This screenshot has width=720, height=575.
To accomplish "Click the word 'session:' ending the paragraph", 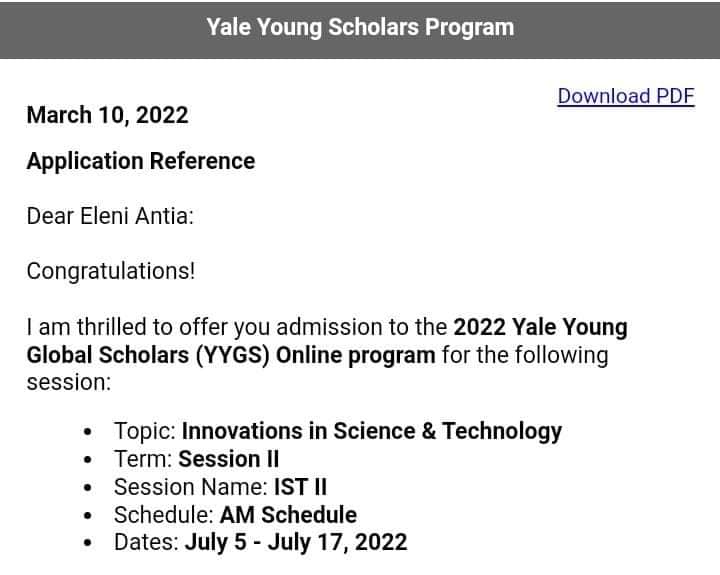I will (68, 383).
